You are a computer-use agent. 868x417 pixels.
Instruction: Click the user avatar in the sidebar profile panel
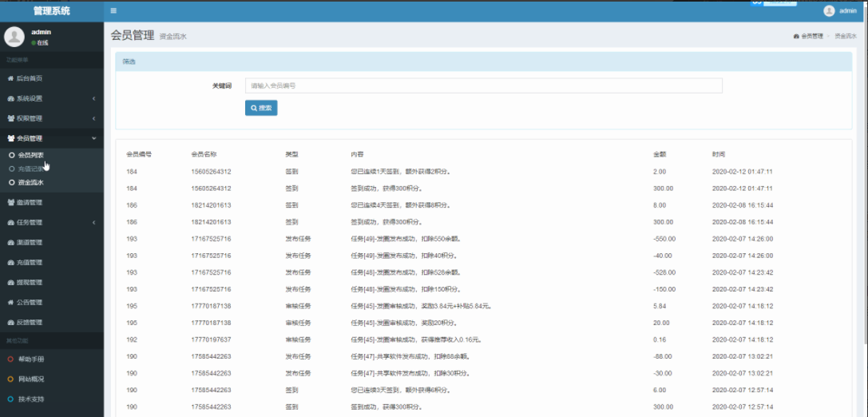14,37
